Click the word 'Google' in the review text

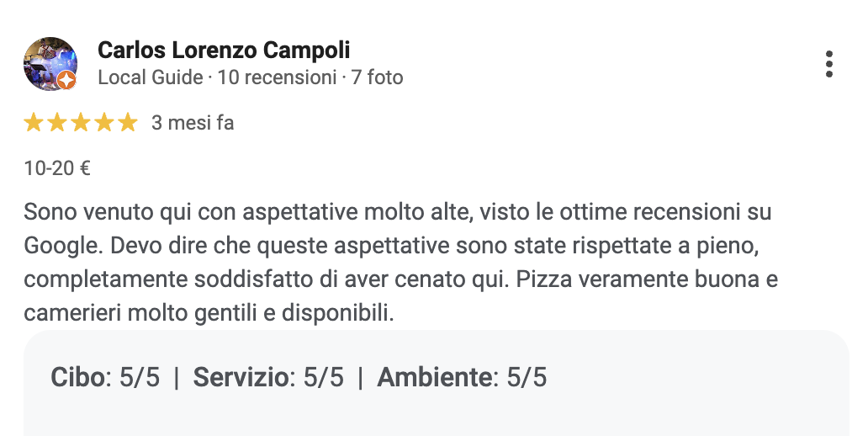[x=57, y=246]
